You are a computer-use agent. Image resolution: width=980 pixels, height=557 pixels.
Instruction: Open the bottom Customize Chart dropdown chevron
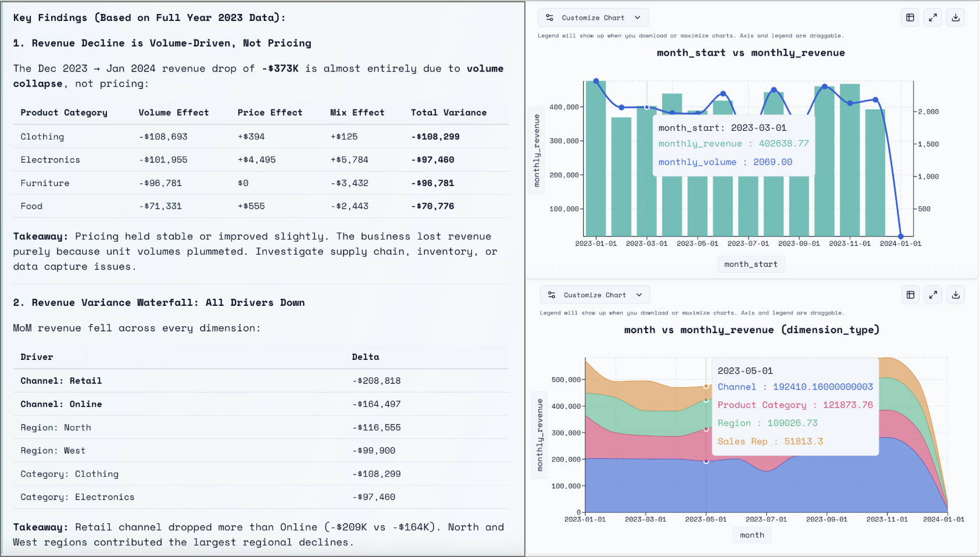point(639,295)
